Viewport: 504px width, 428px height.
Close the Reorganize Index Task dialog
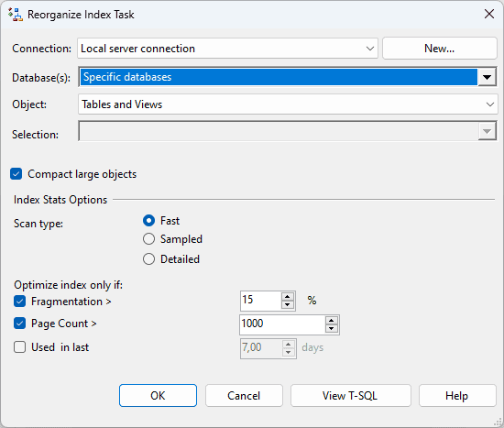point(489,14)
